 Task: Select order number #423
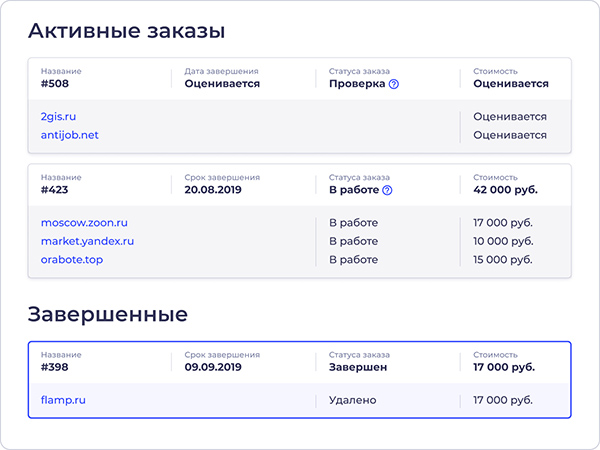coord(54,189)
